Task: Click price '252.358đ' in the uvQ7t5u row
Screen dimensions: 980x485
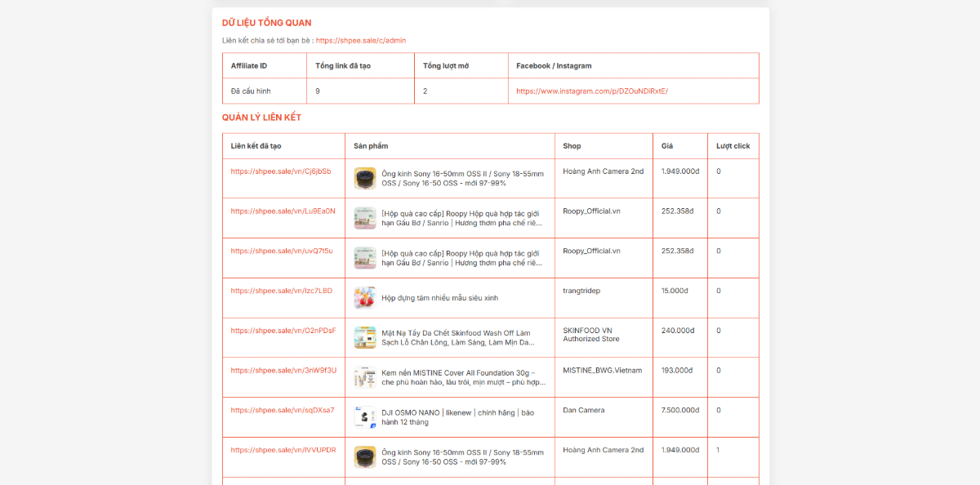Action: (677, 251)
